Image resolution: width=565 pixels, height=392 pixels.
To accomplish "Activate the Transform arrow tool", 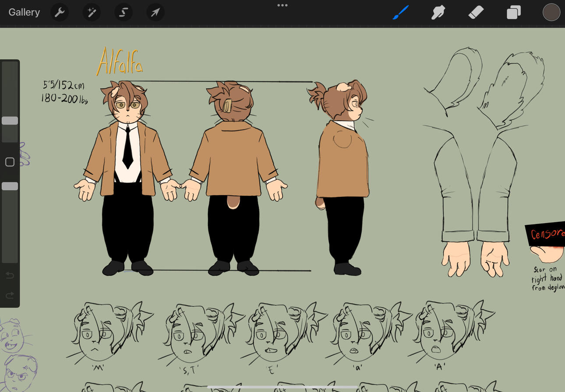I will pyautogui.click(x=155, y=12).
